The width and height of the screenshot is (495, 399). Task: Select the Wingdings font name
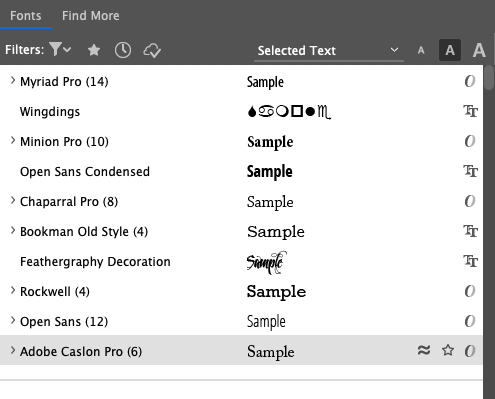click(x=50, y=112)
